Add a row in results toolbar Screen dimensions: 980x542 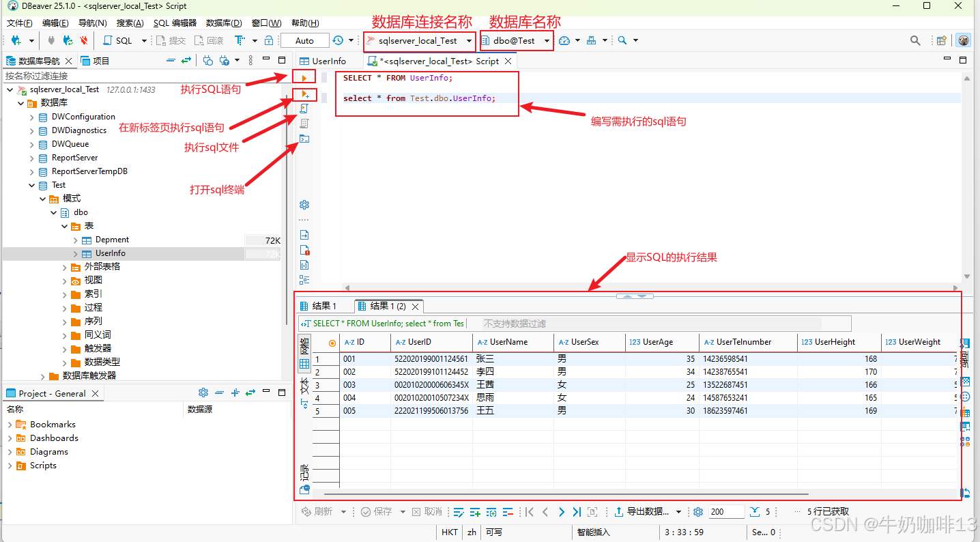475,511
